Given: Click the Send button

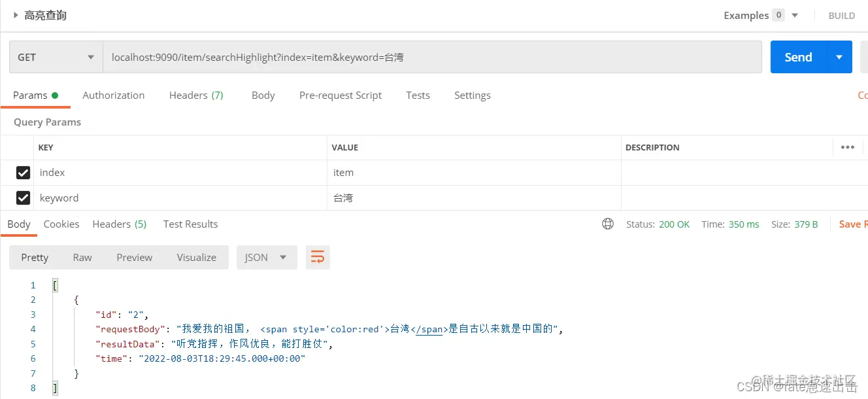Looking at the screenshot, I should [798, 57].
